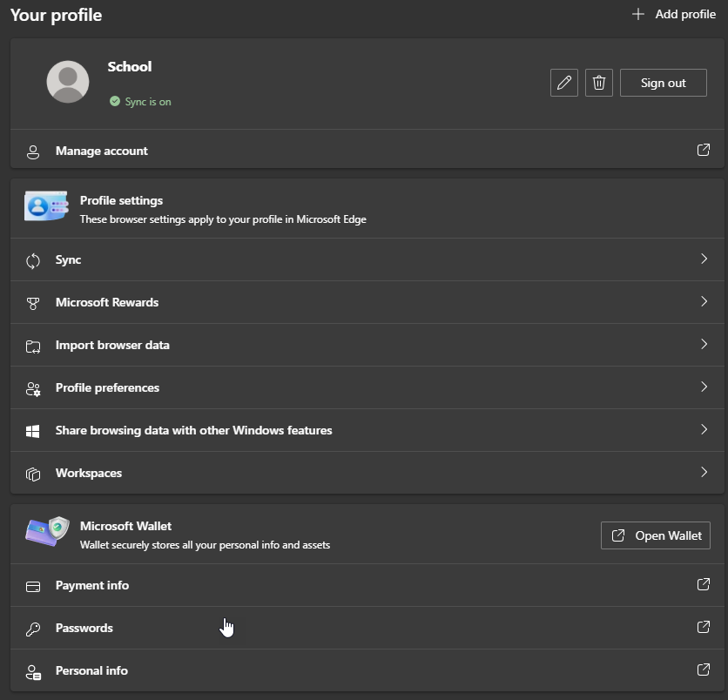The height and width of the screenshot is (700, 728).
Task: Open the Workspaces settings row
Action: pyautogui.click(x=89, y=473)
